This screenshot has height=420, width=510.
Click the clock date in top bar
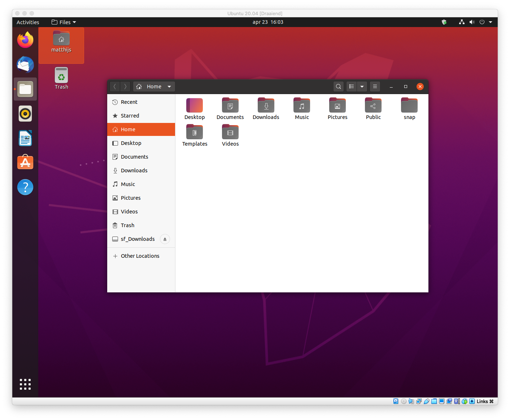click(x=268, y=22)
